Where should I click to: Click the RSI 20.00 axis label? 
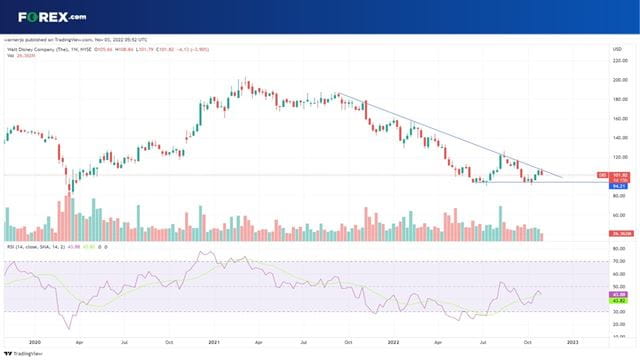pos(619,324)
